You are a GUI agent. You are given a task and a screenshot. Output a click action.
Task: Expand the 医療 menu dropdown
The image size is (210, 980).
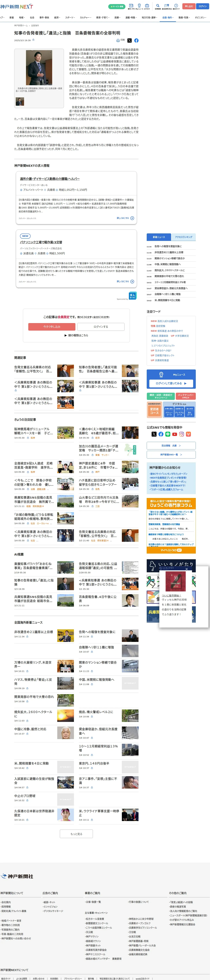(x=118, y=17)
